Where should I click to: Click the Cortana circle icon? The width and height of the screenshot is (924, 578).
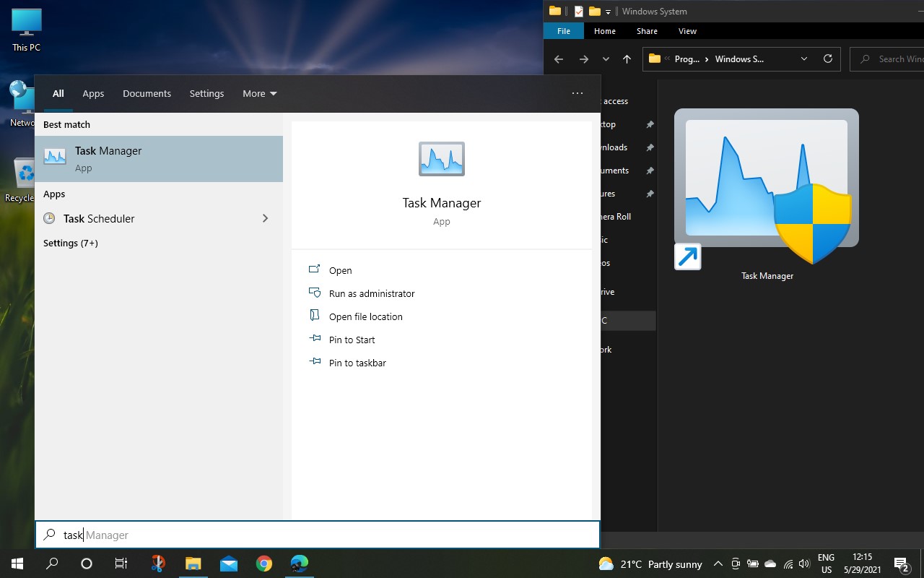[x=87, y=564]
